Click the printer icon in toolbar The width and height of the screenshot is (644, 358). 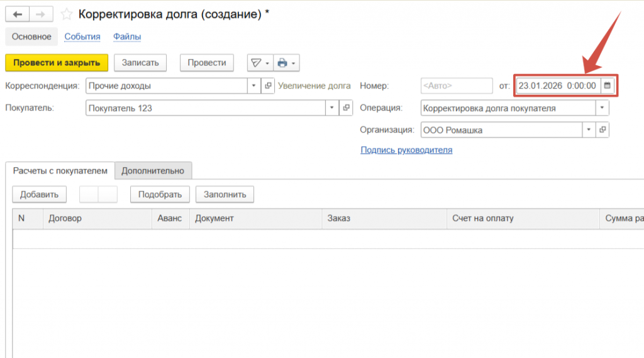(282, 63)
